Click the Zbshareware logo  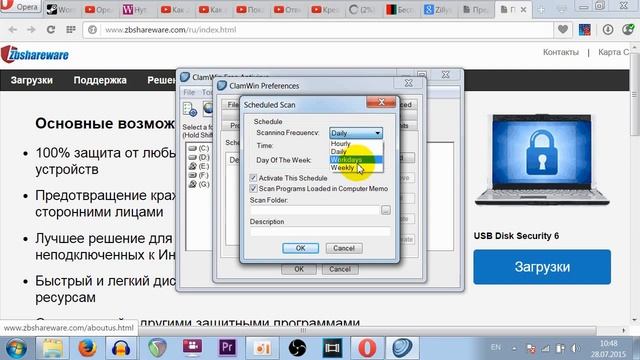click(x=35, y=55)
